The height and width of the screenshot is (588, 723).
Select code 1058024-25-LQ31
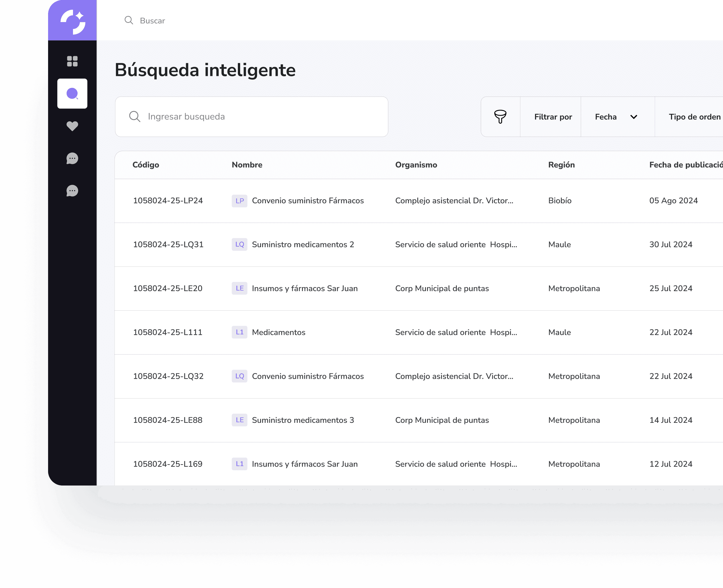(x=168, y=244)
